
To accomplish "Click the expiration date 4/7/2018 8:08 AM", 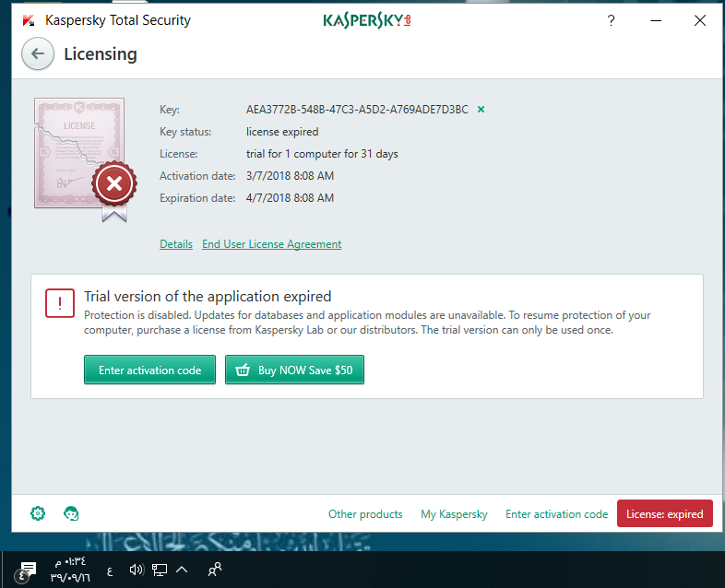I will pos(290,198).
